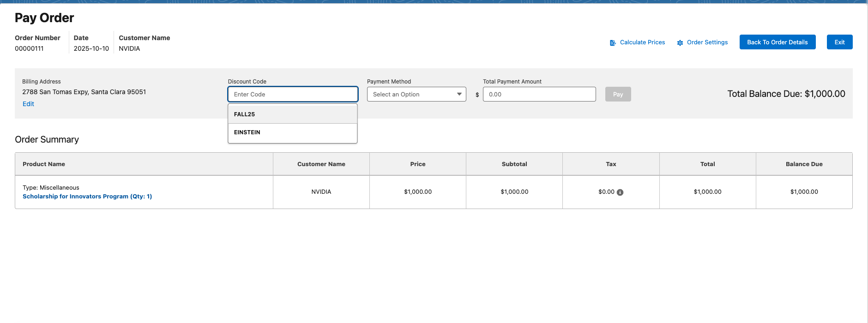Open the Payment Method dropdown
868x323 pixels.
416,94
